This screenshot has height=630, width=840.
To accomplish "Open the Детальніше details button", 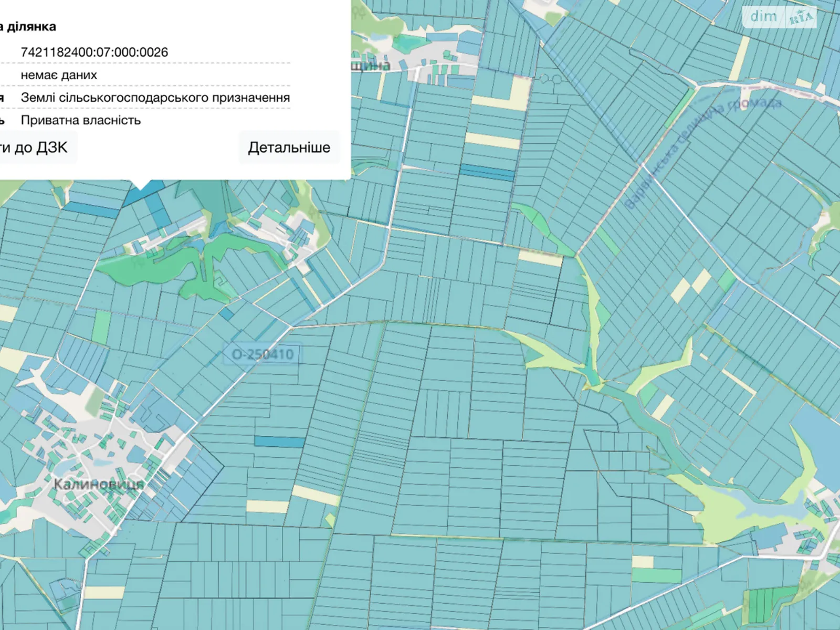I will click(x=289, y=148).
